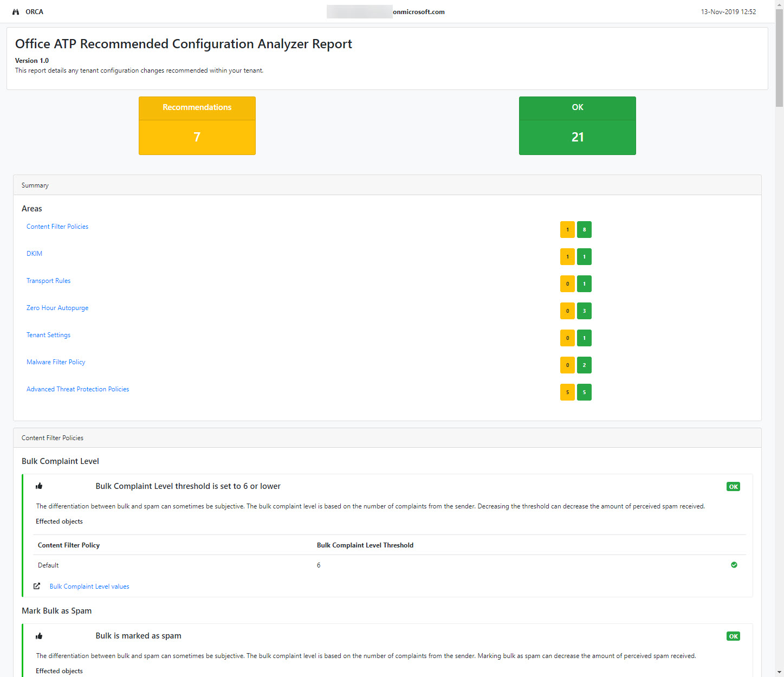Screen dimensions: 784x677
Task: Click the thumbs-up icon beside Bulk Complaint Level threshold
Action: [x=39, y=486]
